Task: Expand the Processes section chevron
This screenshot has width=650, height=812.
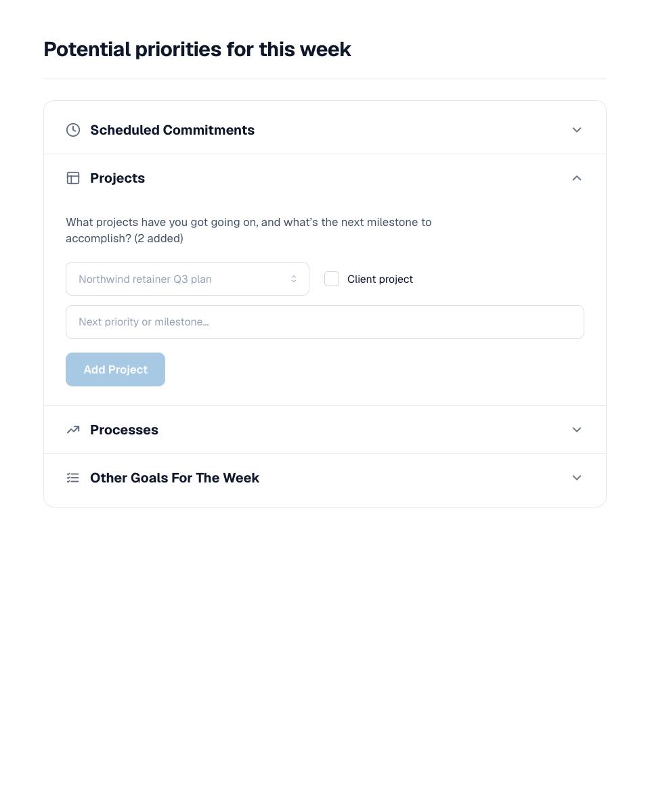Action: (577, 430)
